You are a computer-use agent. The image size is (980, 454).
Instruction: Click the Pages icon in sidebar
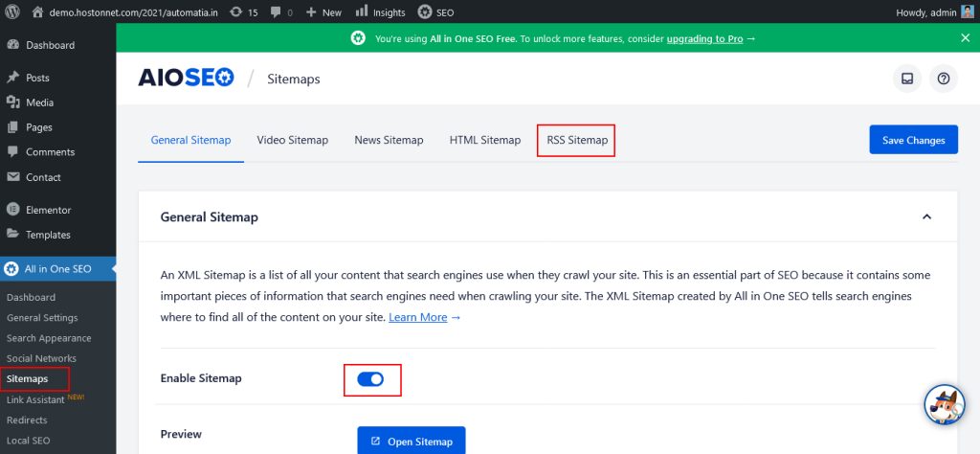click(x=12, y=127)
